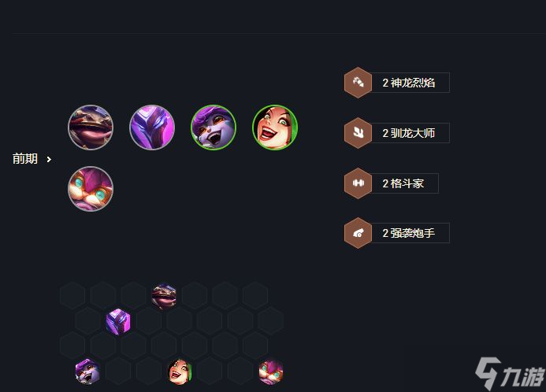Open the 2 神龙烈焰 trait label
This screenshot has height=392, width=546.
click(409, 83)
